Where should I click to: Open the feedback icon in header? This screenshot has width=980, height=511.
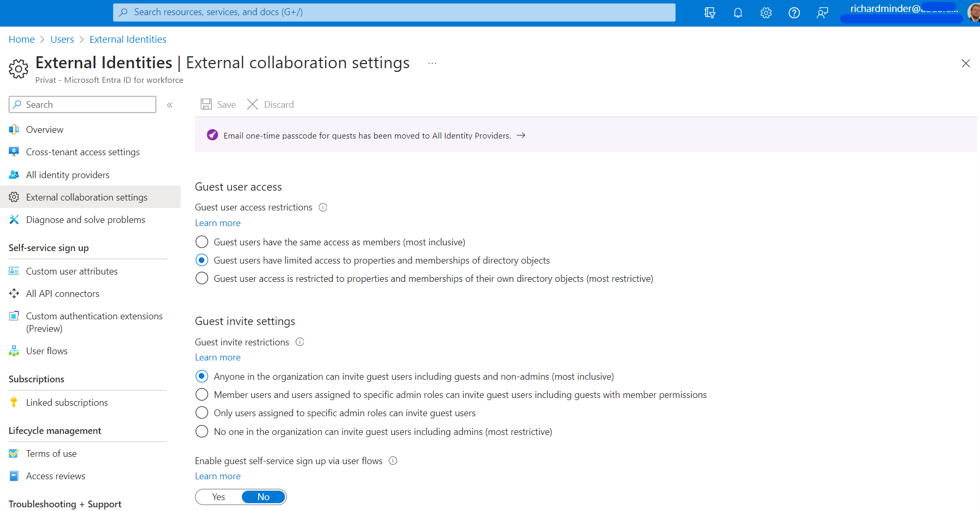coord(822,13)
